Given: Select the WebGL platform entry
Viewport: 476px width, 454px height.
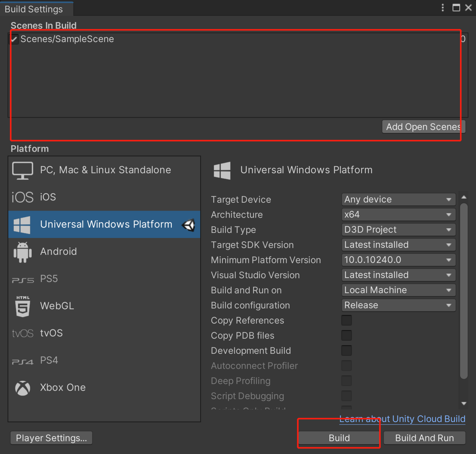Looking at the screenshot, I should 104,306.
